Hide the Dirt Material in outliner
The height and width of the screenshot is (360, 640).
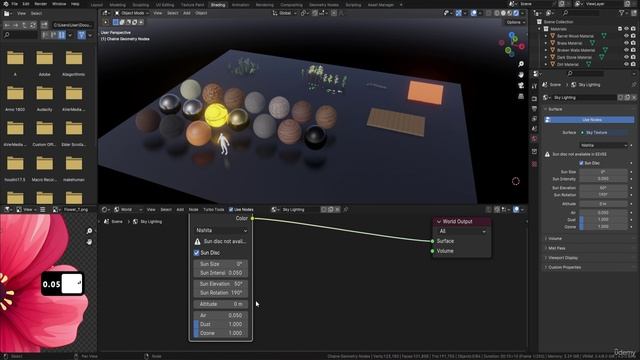(626, 64)
